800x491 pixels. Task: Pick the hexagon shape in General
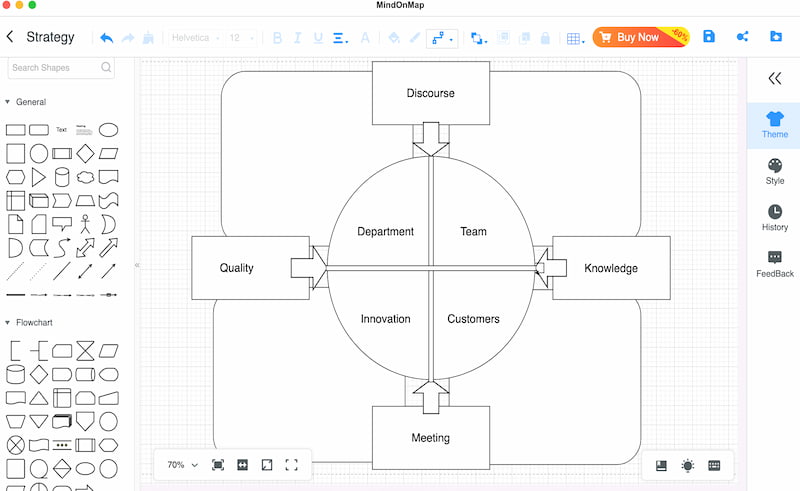coord(15,177)
